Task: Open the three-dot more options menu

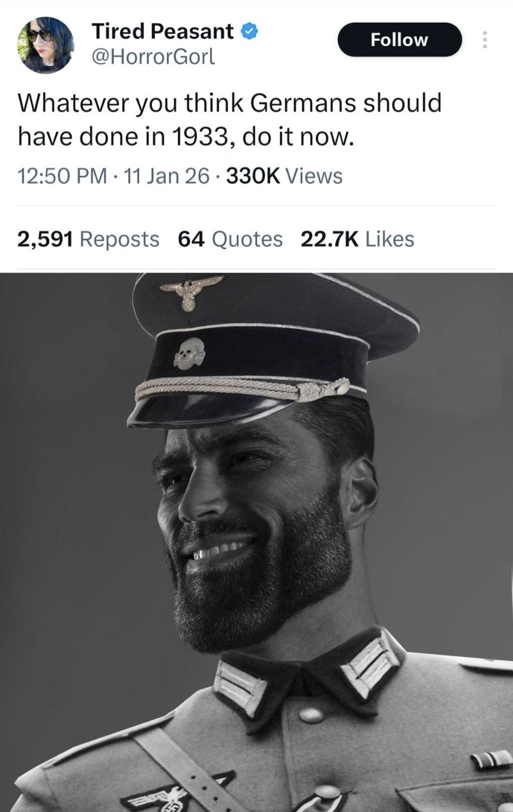Action: tap(484, 40)
